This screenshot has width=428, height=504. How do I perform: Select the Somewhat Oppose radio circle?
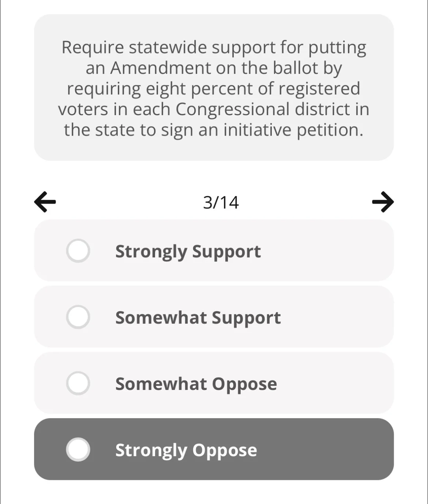[x=78, y=383]
